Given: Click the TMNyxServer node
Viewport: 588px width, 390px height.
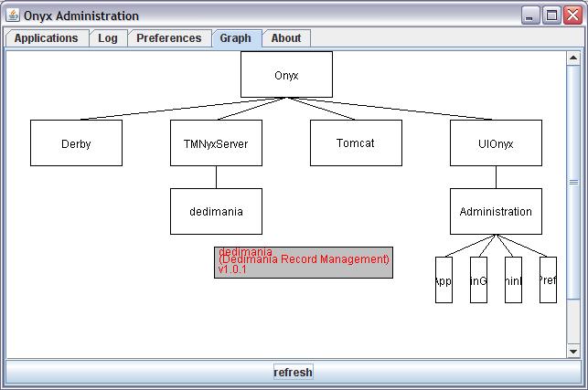Looking at the screenshot, I should point(216,143).
